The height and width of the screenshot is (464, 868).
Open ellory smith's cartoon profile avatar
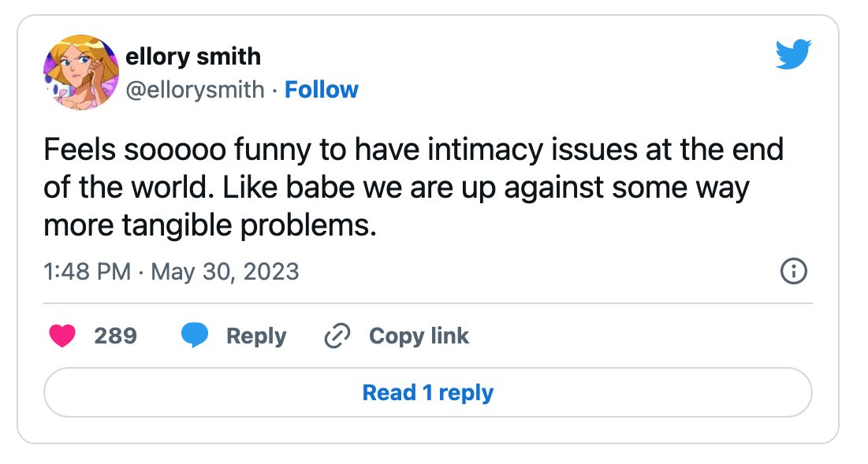81,72
